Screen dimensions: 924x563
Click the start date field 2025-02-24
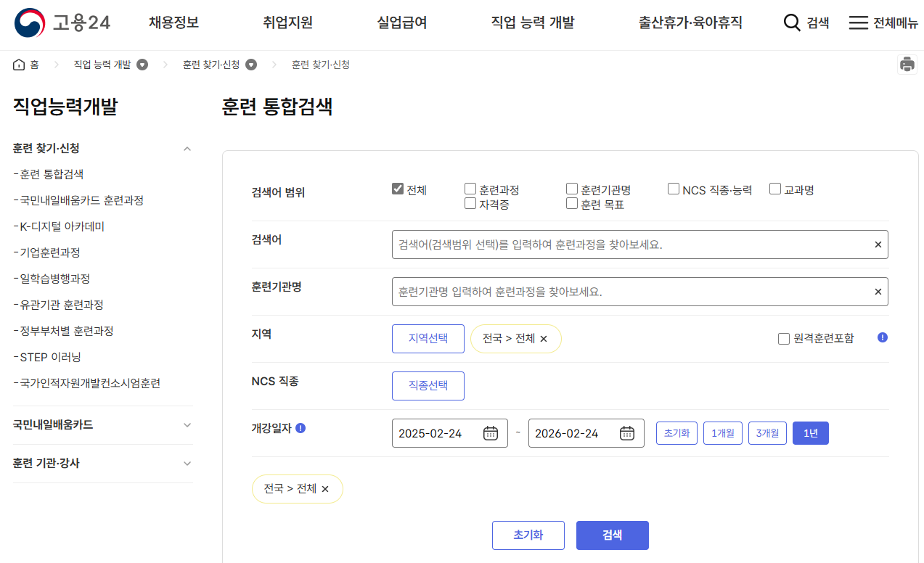click(x=450, y=433)
